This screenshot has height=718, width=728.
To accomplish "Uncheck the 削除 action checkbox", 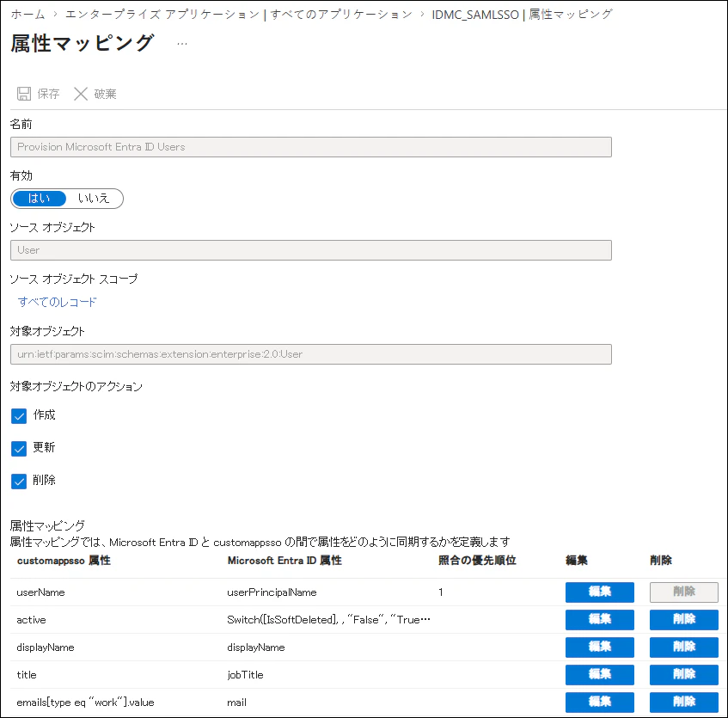I will tap(19, 482).
